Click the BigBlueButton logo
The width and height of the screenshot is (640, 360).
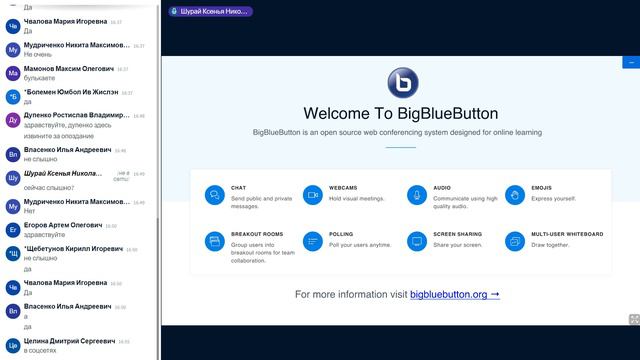point(403,83)
